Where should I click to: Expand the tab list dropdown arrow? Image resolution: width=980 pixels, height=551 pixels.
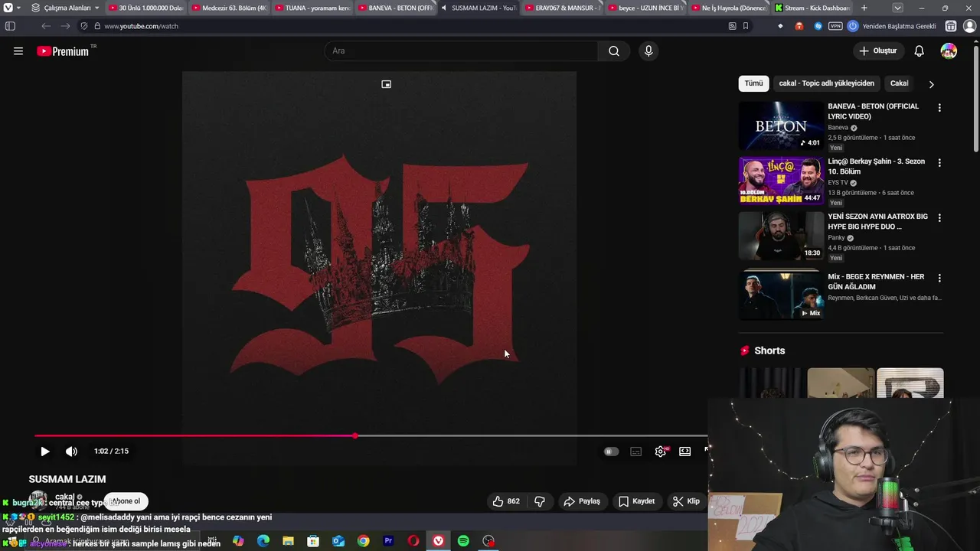[897, 8]
